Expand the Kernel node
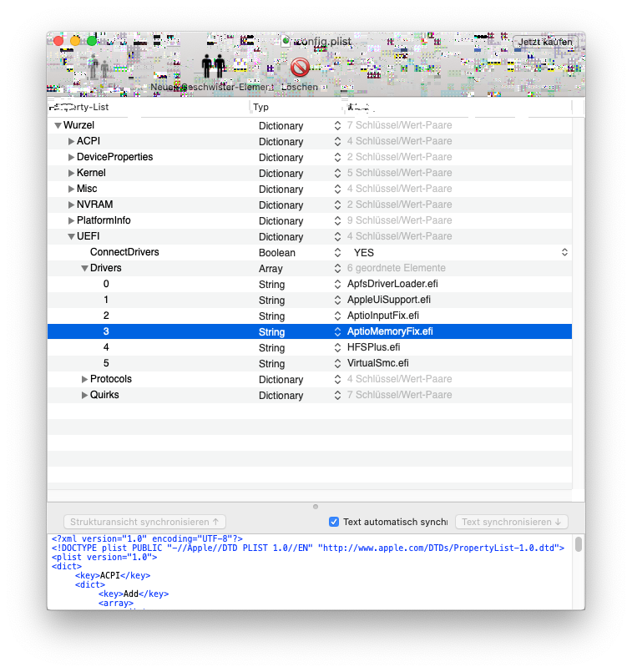Image resolution: width=632 pixels, height=672 pixels. click(71, 173)
